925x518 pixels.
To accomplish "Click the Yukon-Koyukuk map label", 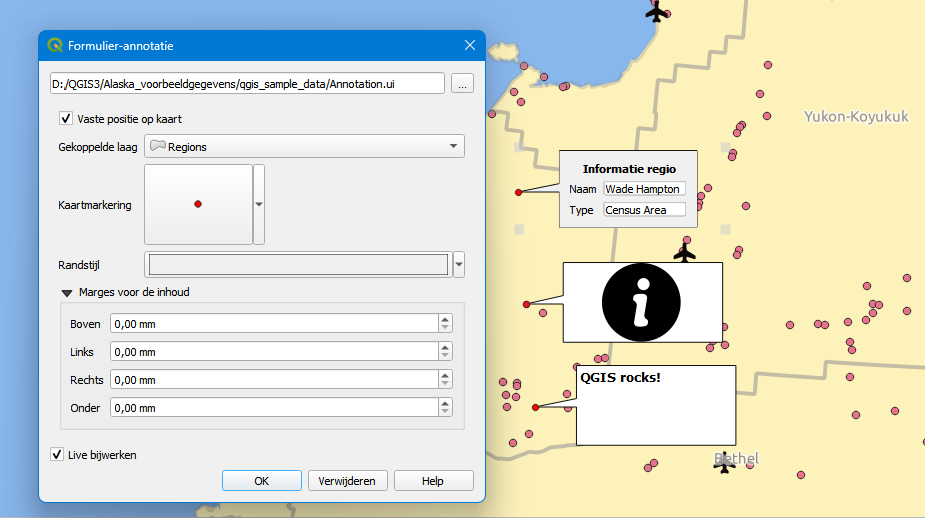I will [x=856, y=116].
